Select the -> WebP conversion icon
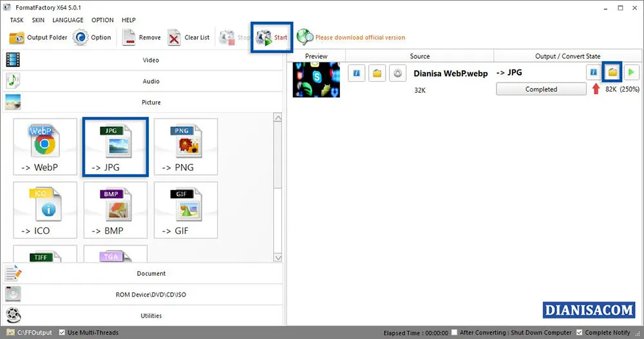 [x=45, y=147]
